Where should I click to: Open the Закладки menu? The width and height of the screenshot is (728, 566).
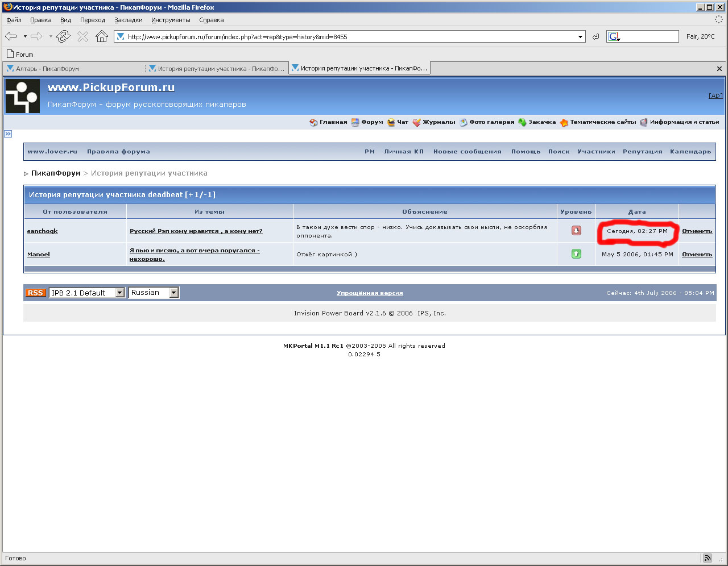click(128, 20)
